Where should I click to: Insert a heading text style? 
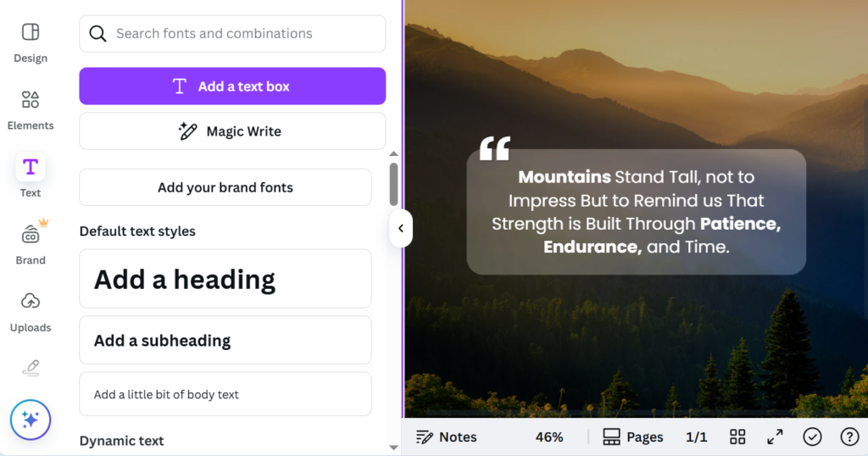(x=225, y=279)
